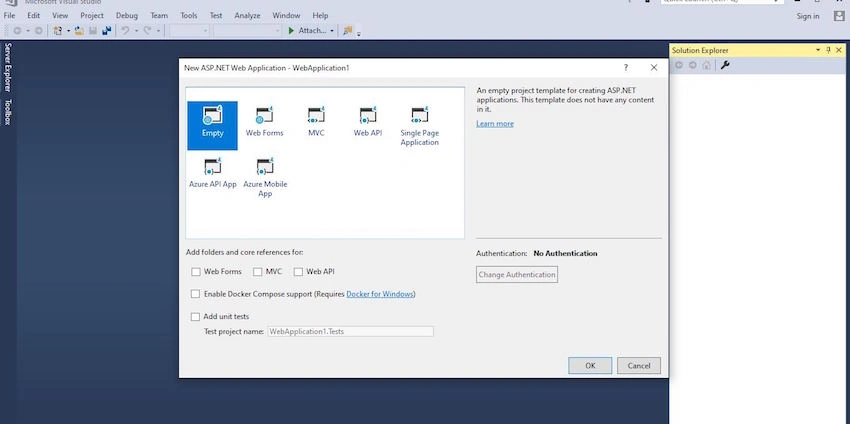Open the Solution Platforms combo box
The width and height of the screenshot is (850, 424).
coord(247,31)
